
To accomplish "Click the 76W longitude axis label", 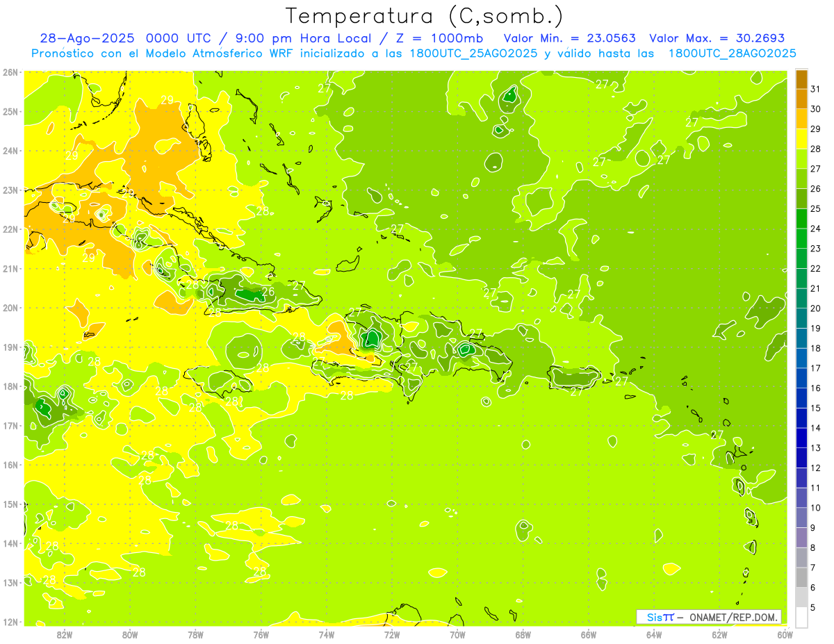I will click(261, 634).
